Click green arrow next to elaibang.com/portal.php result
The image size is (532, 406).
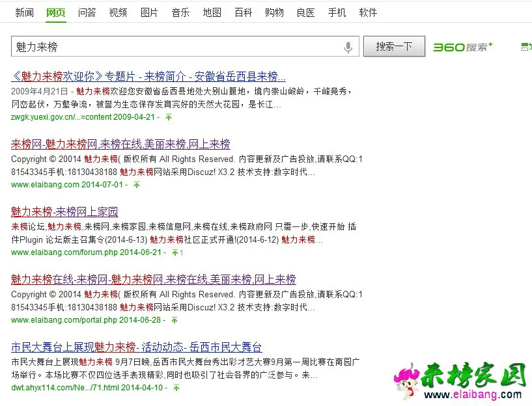coord(175,320)
